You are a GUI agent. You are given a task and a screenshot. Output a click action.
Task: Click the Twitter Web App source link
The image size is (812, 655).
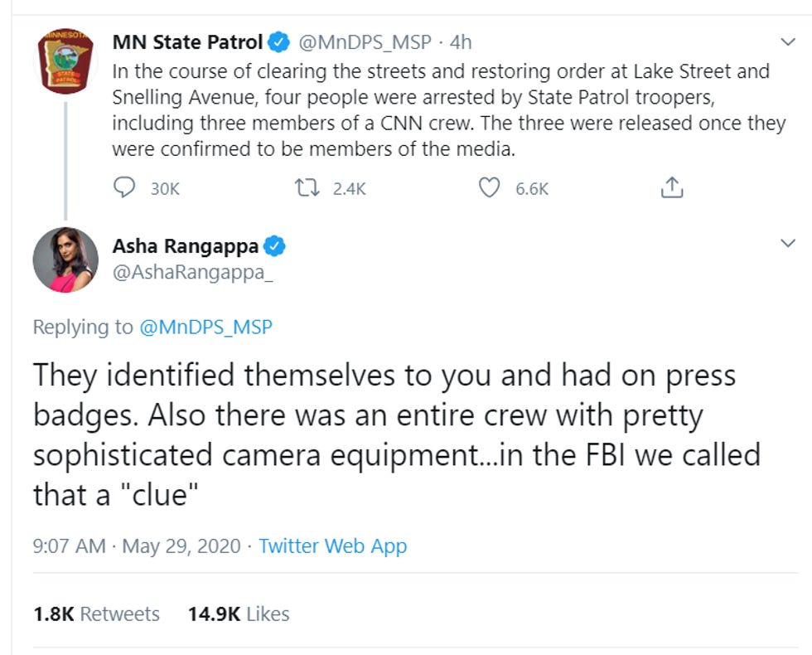point(331,546)
